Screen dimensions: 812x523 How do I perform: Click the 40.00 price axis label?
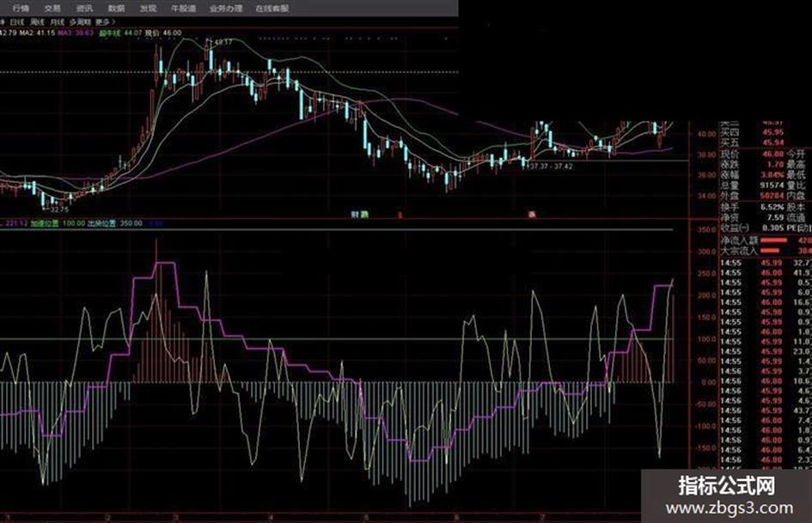[705, 134]
